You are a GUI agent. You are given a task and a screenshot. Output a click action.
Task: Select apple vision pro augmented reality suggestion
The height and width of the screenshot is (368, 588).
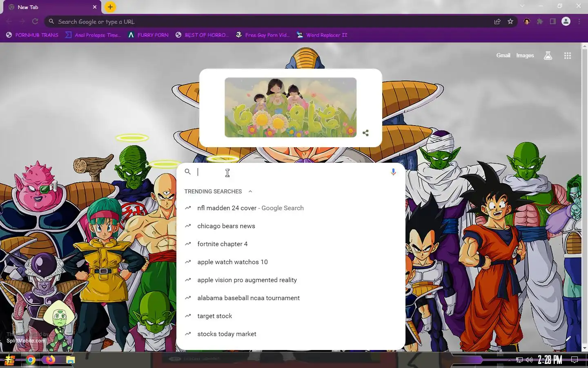tap(291, 280)
